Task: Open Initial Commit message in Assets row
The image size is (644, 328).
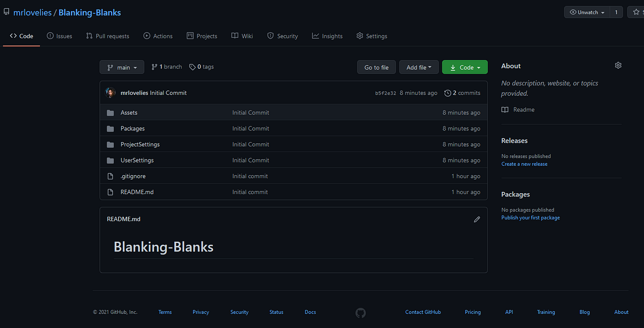Action: pyautogui.click(x=251, y=113)
